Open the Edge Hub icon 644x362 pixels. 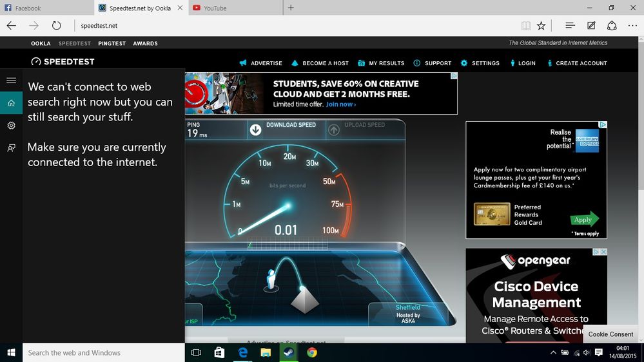570,26
